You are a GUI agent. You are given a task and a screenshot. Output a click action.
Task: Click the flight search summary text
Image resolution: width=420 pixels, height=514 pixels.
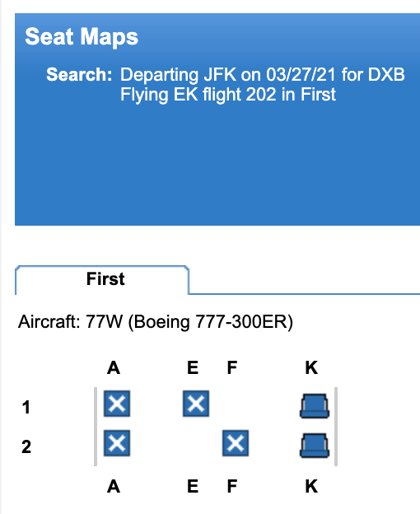263,85
